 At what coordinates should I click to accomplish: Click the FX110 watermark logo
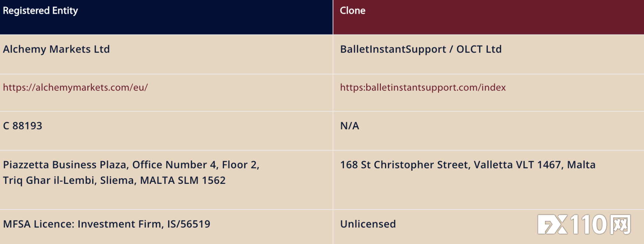point(584,224)
